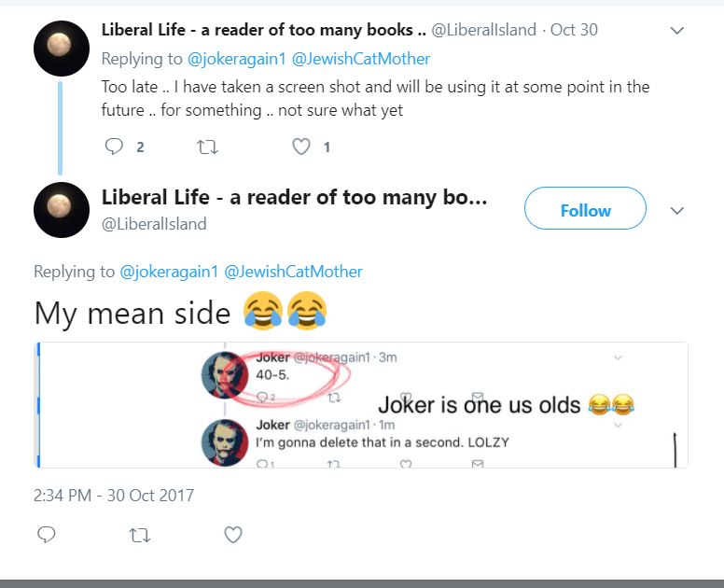Like the 'My mean side' tweet
Image resolution: width=724 pixels, height=588 pixels.
tap(233, 535)
